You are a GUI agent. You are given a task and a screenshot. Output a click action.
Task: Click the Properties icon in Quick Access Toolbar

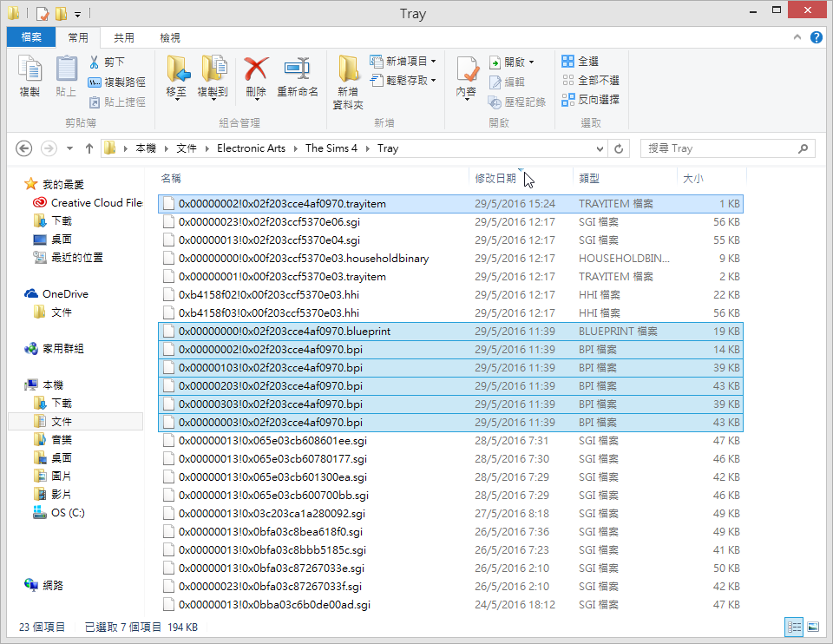click(x=43, y=13)
